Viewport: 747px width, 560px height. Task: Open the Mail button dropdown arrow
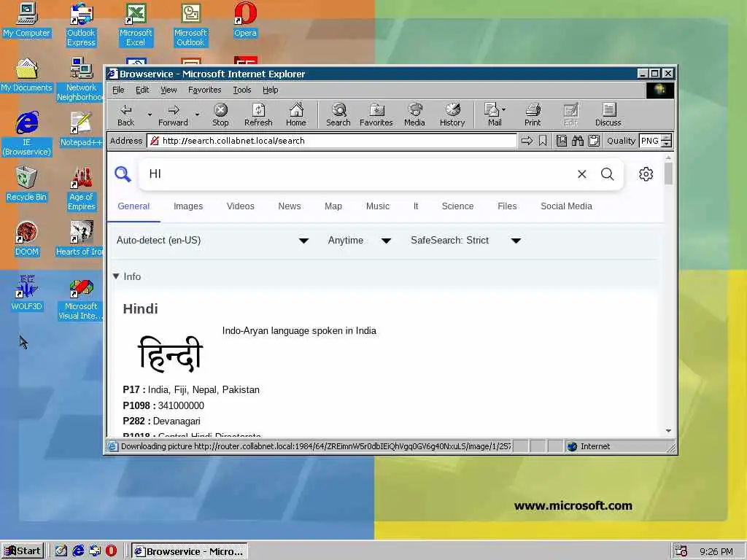pyautogui.click(x=504, y=109)
